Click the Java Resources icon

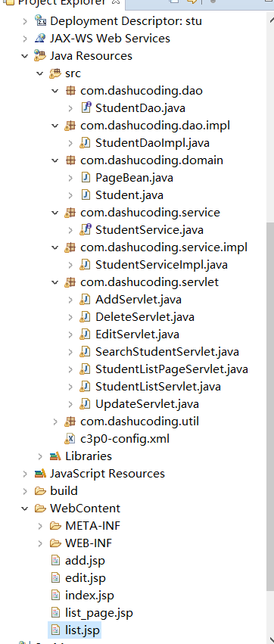pyautogui.click(x=40, y=55)
